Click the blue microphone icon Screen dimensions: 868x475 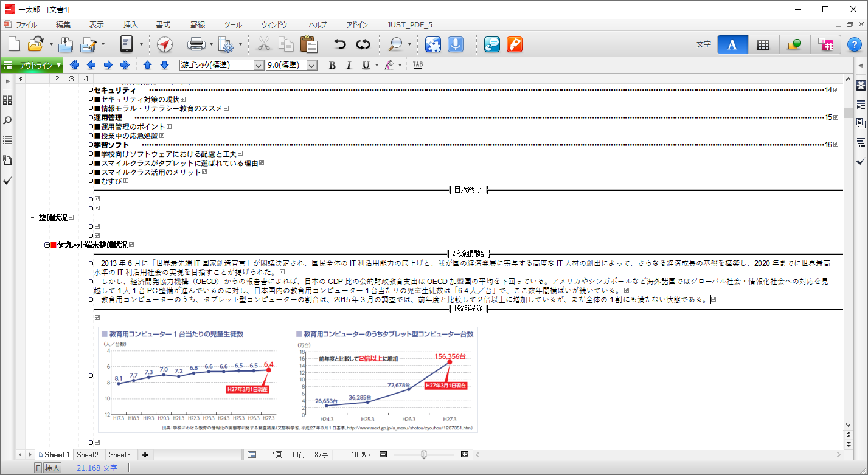click(x=455, y=44)
